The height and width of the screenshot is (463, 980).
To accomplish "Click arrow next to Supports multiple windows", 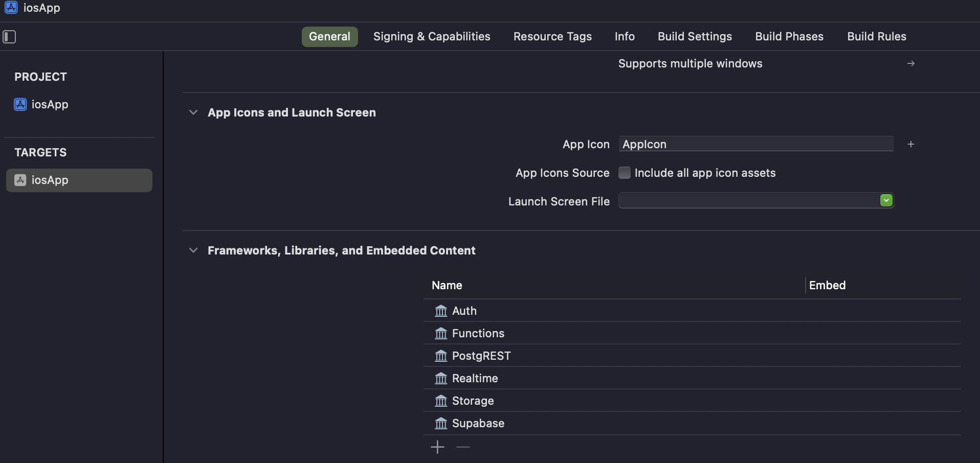I will click(x=911, y=63).
